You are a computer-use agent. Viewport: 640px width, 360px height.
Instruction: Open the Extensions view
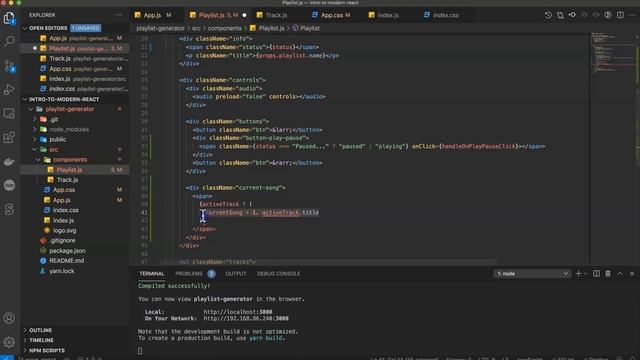click(9, 137)
